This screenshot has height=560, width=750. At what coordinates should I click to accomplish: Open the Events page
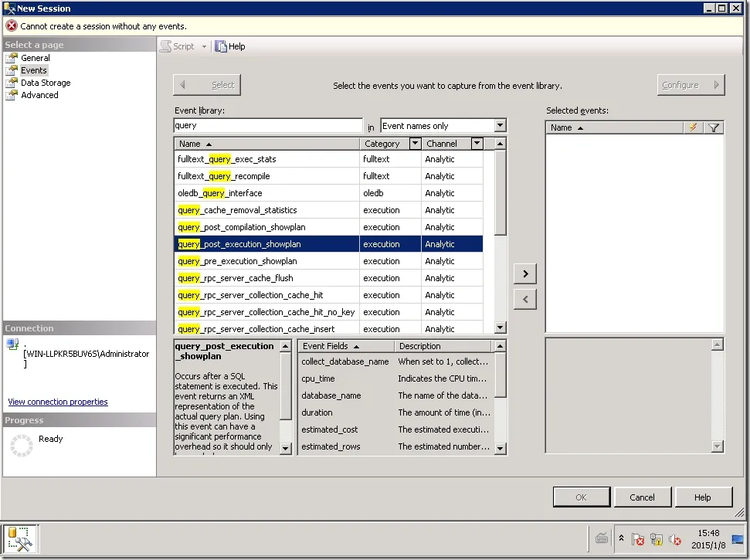[x=33, y=70]
